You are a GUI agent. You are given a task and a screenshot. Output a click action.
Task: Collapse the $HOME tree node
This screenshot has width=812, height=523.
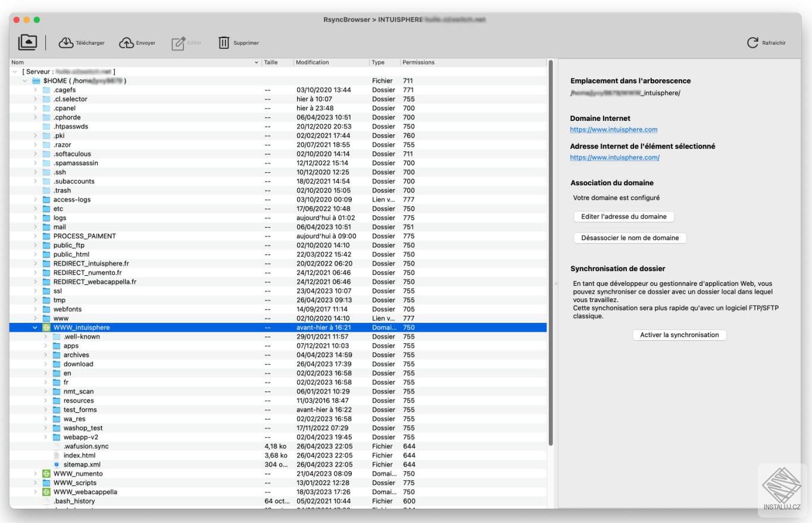coord(25,80)
